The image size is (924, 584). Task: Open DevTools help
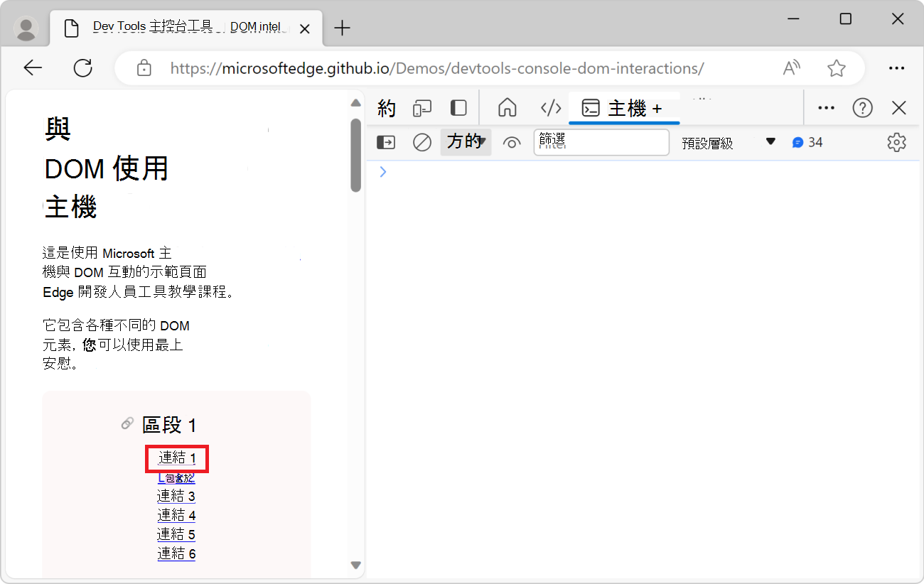click(863, 108)
